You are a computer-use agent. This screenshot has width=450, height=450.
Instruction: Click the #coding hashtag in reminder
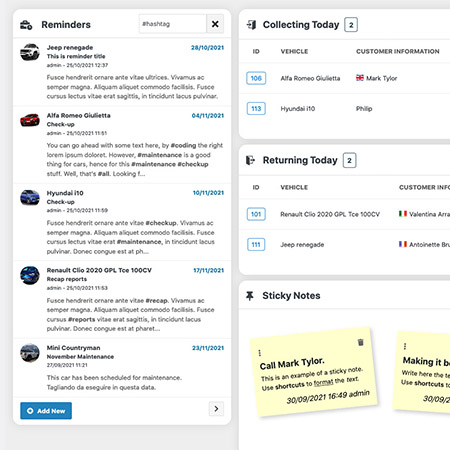click(183, 145)
